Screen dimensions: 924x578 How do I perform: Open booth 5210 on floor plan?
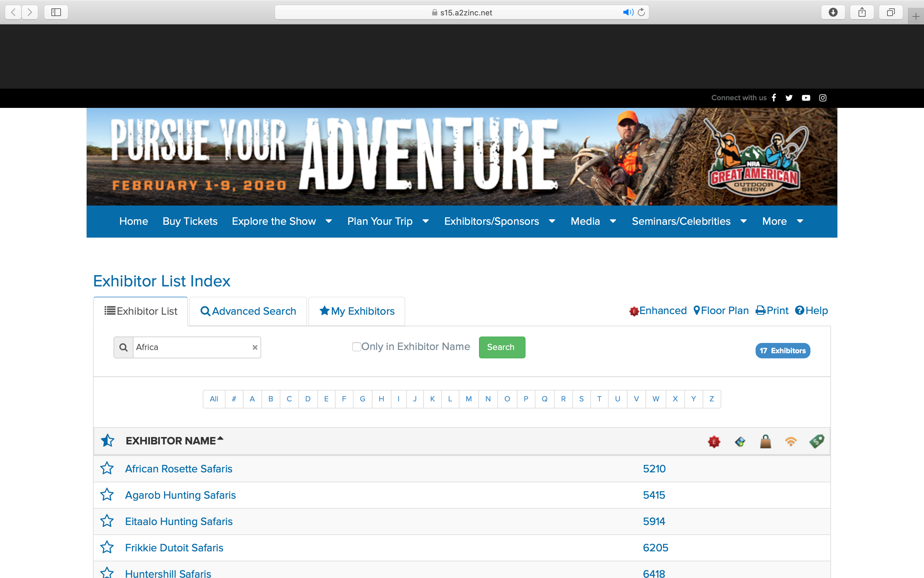654,469
